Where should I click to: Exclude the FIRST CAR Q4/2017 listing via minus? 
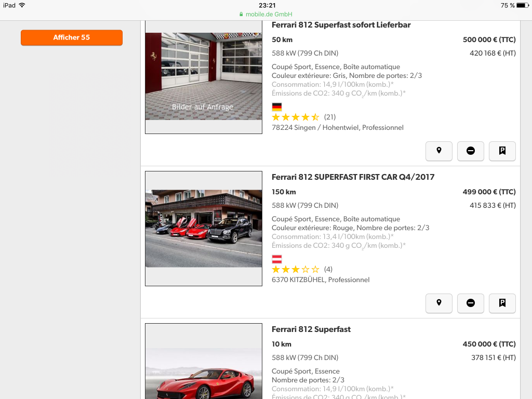pos(470,303)
